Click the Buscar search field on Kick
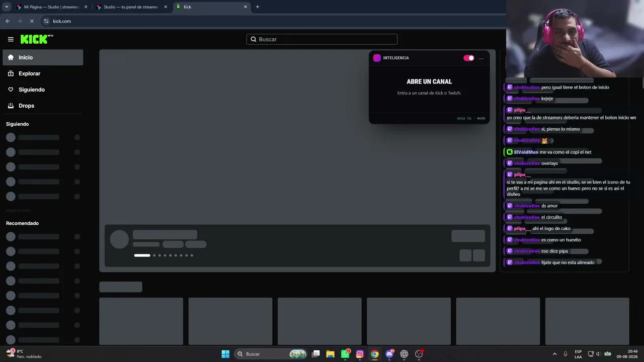The image size is (644, 362). coord(322,39)
